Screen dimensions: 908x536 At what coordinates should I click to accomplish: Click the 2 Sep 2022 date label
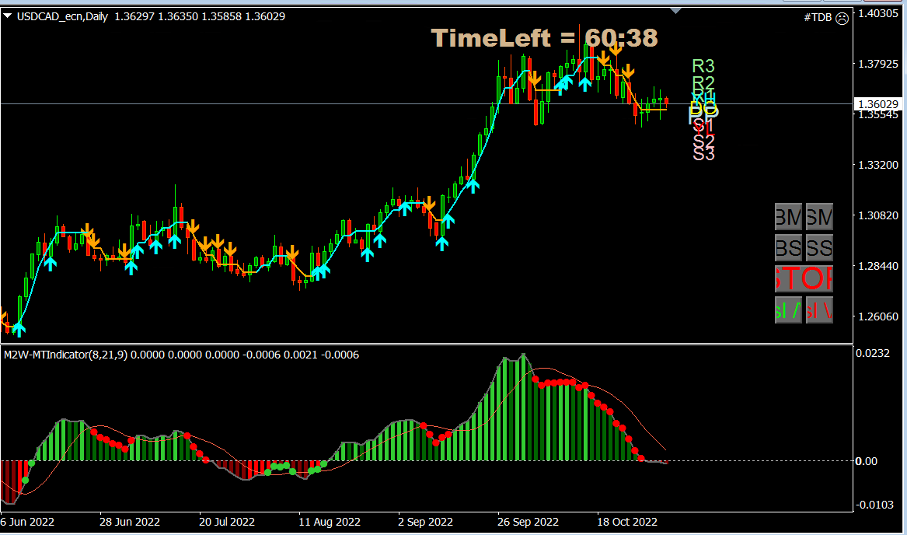pyautogui.click(x=426, y=522)
